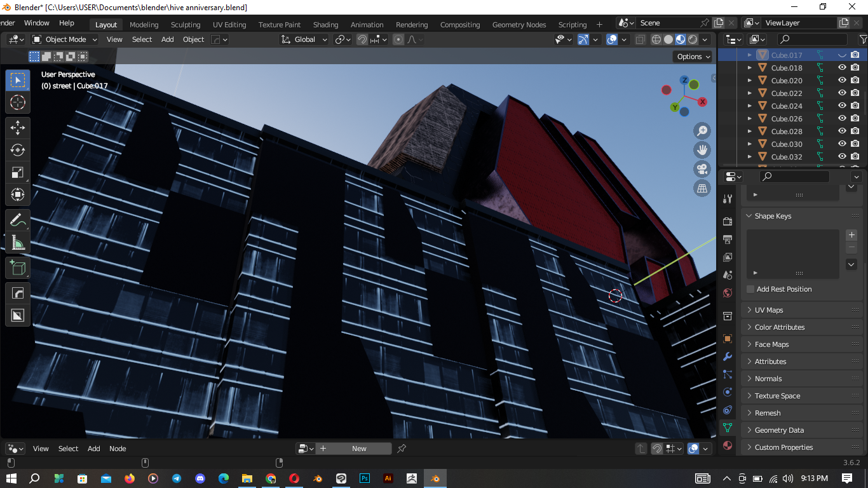
Task: Expand Normals panel
Action: [801, 379]
